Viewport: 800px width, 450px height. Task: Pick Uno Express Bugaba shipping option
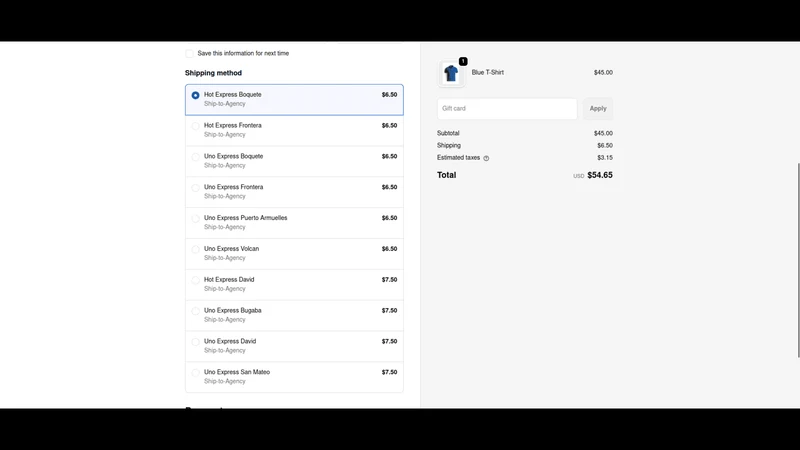(294, 315)
